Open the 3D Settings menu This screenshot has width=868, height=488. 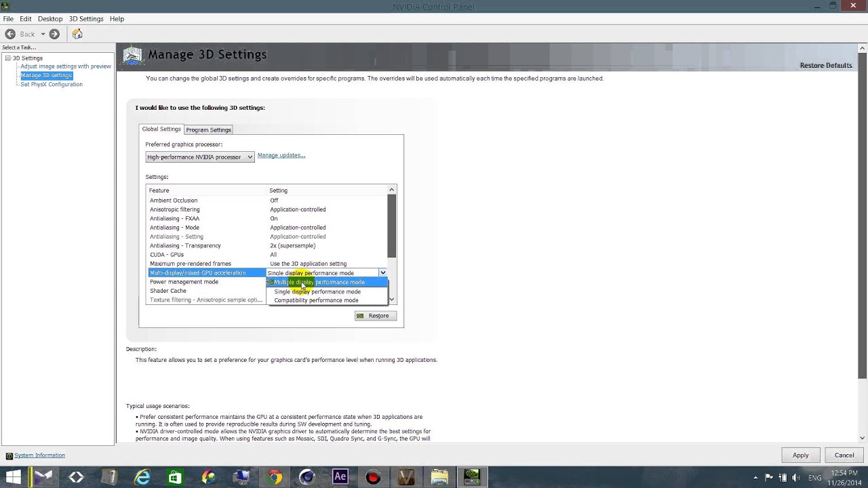coord(86,19)
